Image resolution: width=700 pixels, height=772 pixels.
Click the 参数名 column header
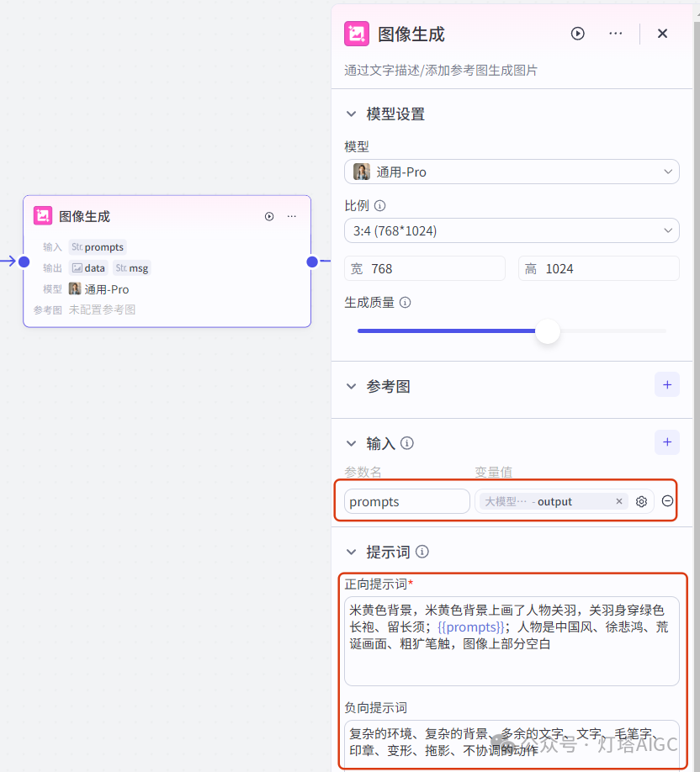pyautogui.click(x=363, y=471)
